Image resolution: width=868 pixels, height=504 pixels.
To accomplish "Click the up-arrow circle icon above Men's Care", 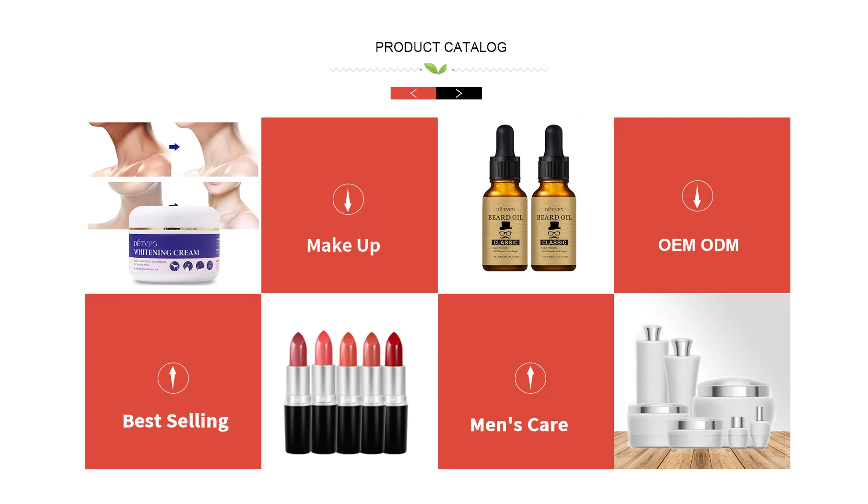I will (530, 378).
